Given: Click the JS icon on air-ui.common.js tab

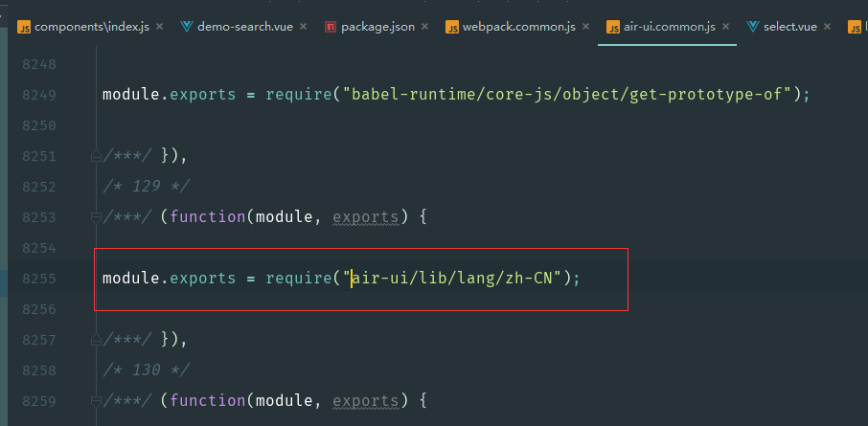Looking at the screenshot, I should tap(613, 27).
